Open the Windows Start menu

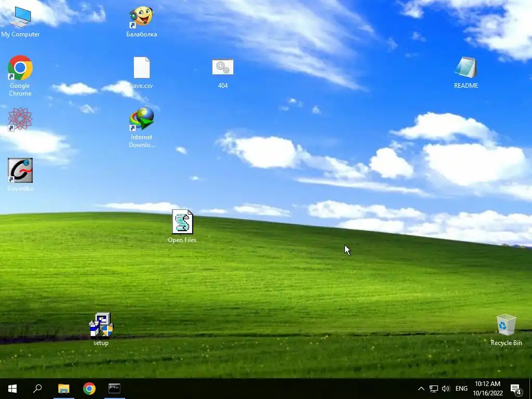[x=12, y=389]
